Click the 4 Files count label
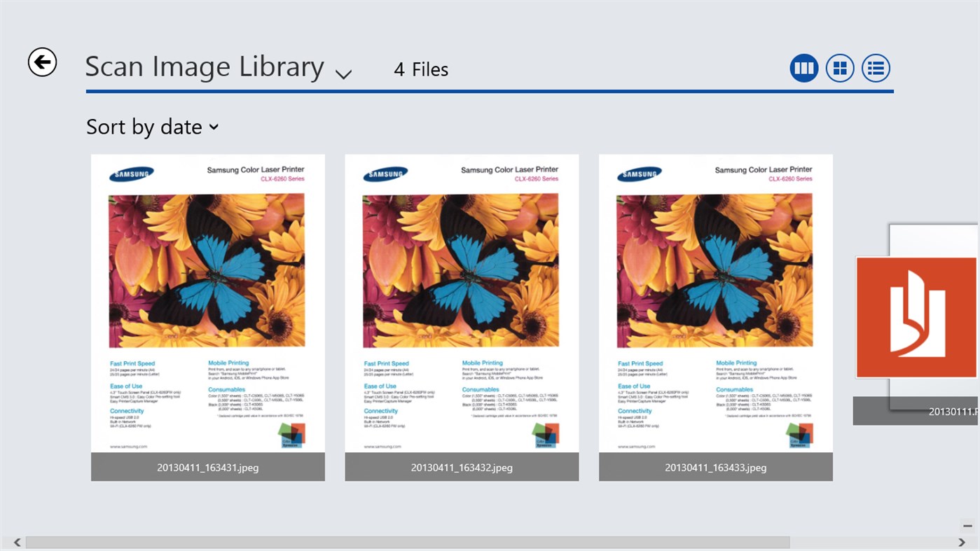 [420, 69]
